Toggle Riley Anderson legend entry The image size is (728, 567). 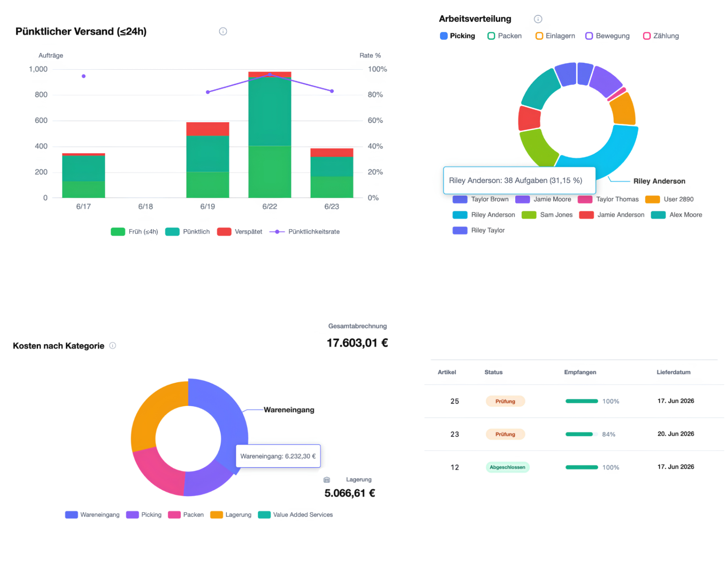[484, 215]
